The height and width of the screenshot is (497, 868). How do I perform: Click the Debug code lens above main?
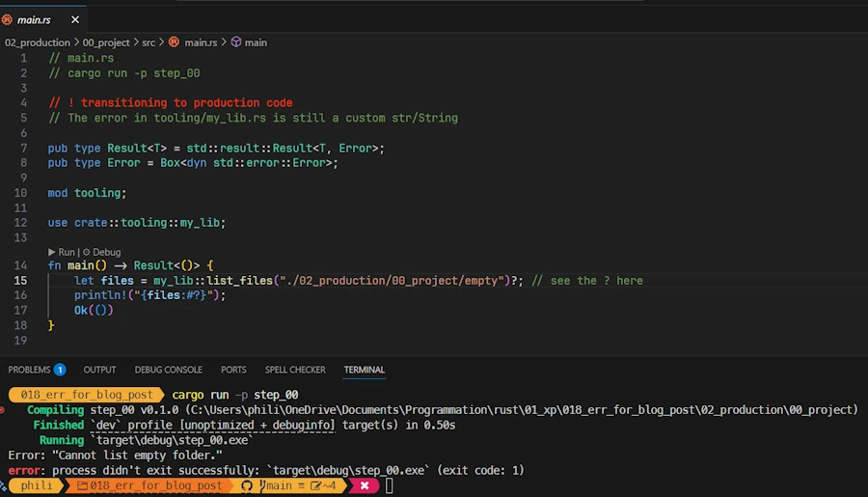pos(102,252)
